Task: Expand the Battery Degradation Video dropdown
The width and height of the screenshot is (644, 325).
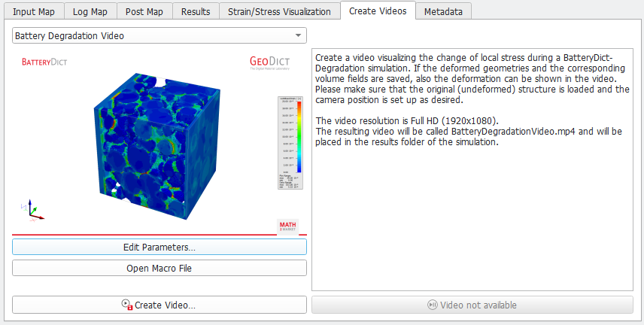Action: (x=159, y=36)
